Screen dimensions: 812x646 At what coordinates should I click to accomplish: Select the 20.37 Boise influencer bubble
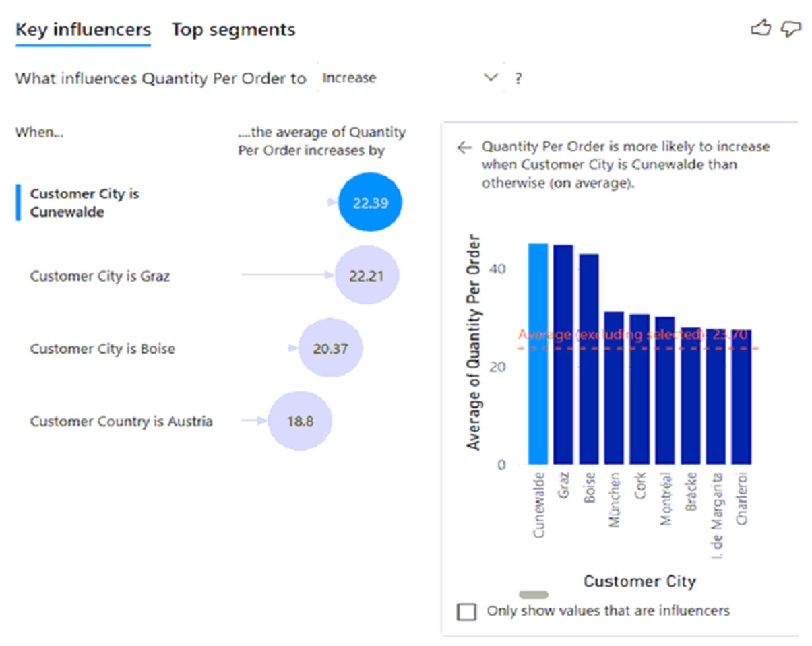click(330, 349)
